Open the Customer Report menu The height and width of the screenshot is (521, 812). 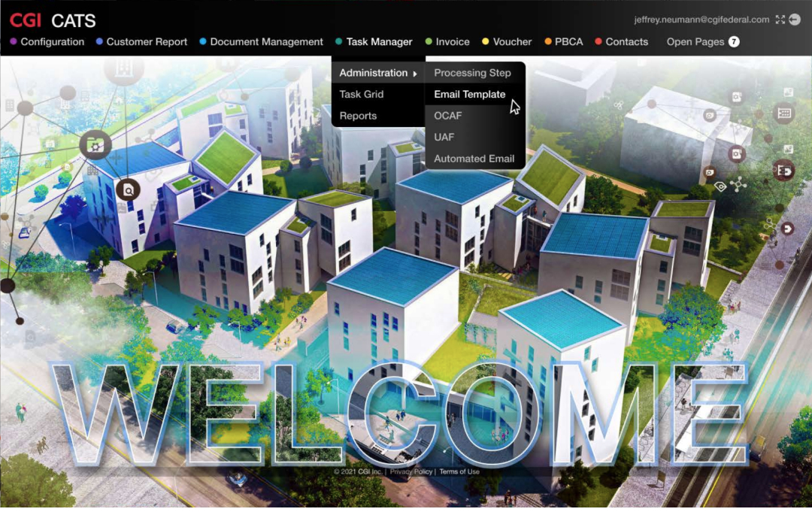point(141,42)
